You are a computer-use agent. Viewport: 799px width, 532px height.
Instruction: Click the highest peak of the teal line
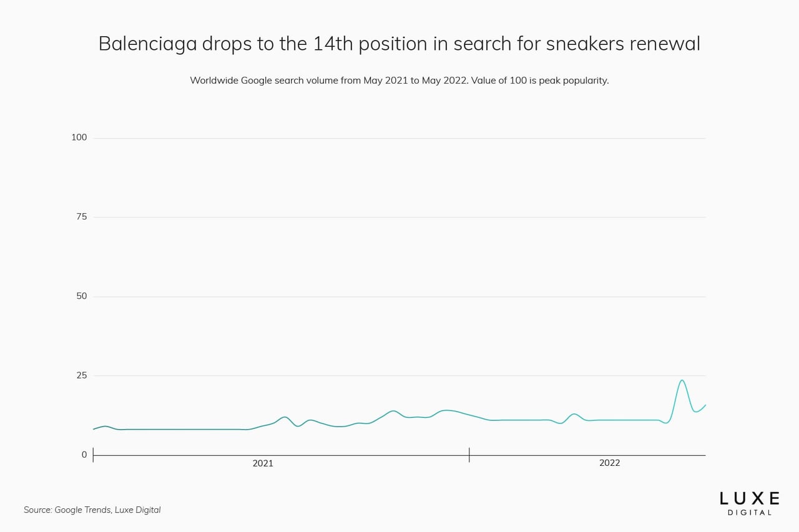click(x=682, y=380)
